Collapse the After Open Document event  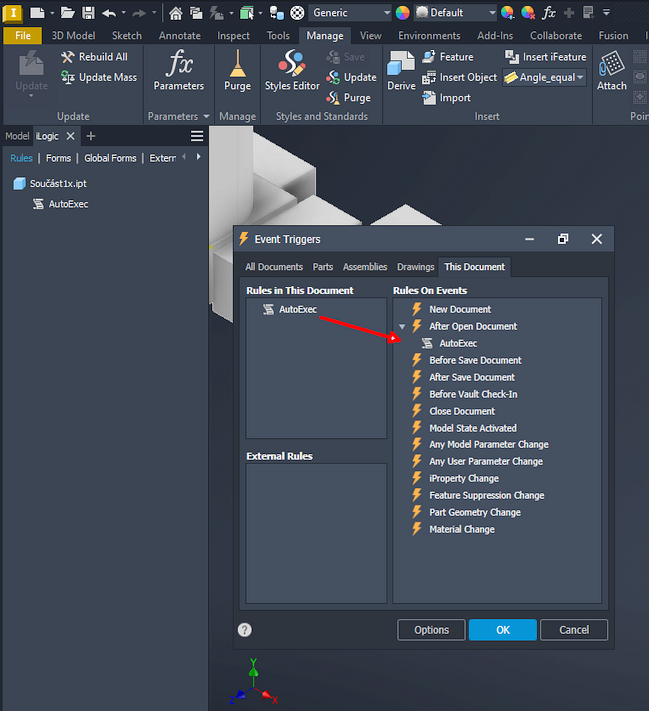point(402,326)
